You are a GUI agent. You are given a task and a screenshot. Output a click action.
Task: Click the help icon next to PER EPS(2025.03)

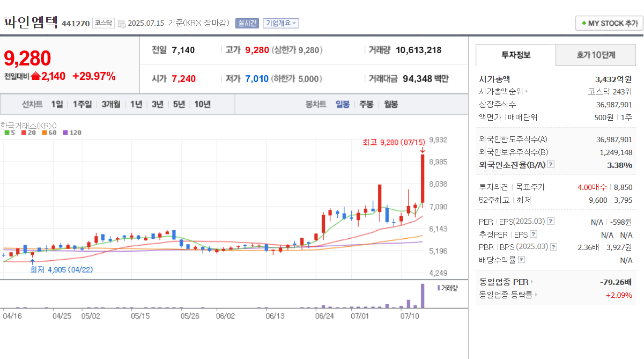(x=551, y=221)
